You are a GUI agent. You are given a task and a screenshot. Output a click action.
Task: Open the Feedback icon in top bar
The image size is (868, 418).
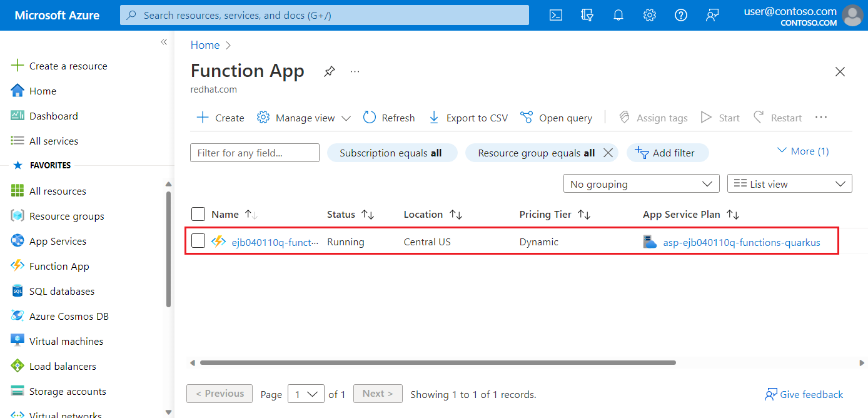(712, 15)
